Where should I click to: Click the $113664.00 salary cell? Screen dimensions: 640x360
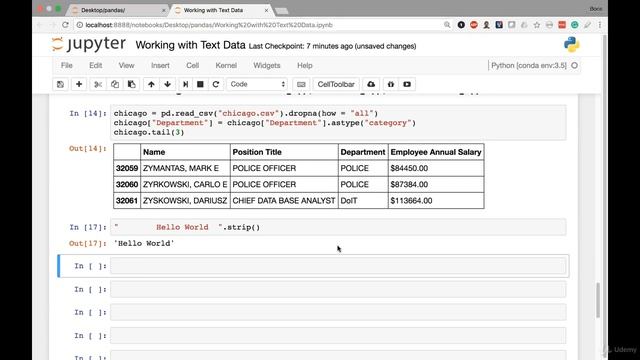(x=436, y=201)
